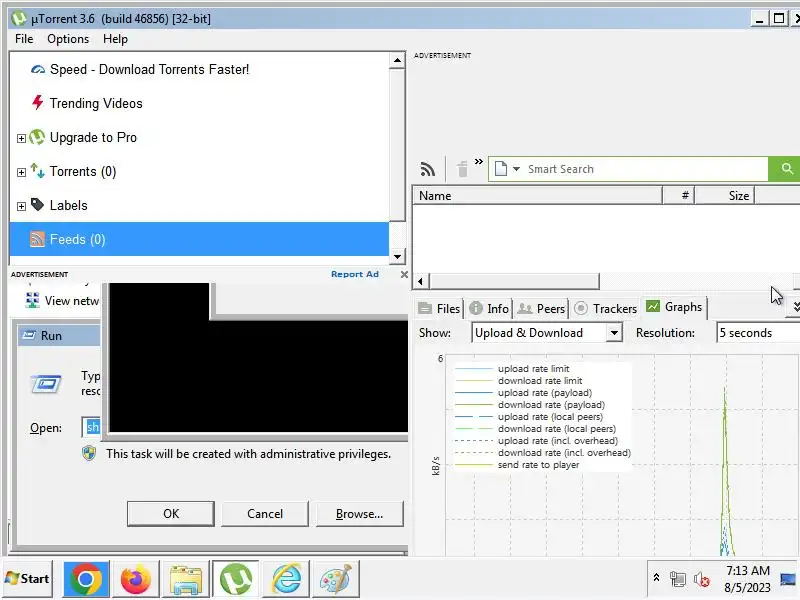Switch to the Info tab
This screenshot has height=600, width=800.
(x=489, y=309)
